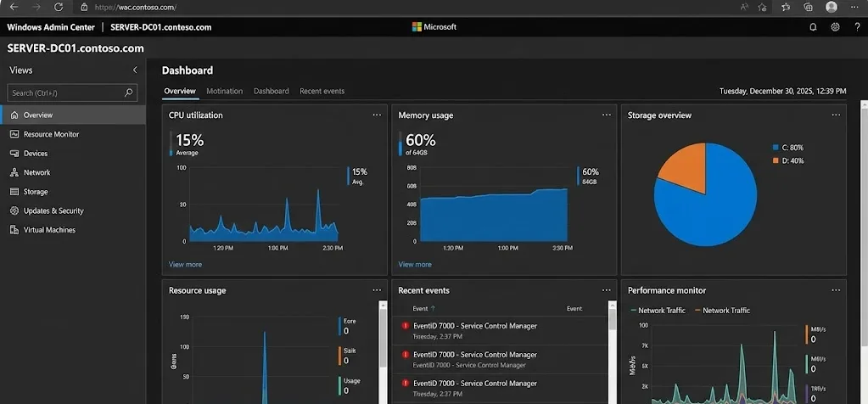
Task: Open the settings gear in header
Action: click(x=835, y=27)
